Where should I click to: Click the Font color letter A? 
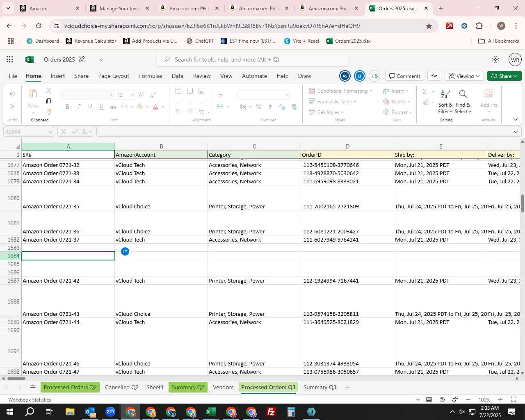pyautogui.click(x=155, y=107)
